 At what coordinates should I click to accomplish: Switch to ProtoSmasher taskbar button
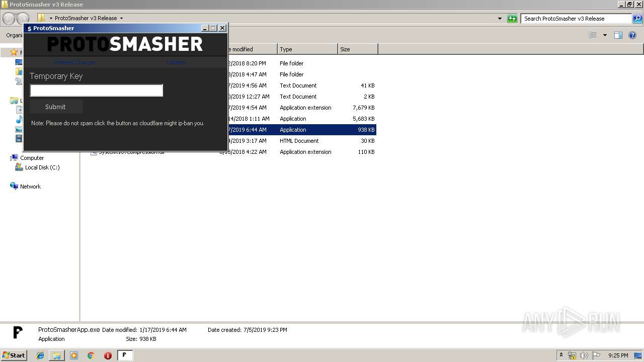tap(125, 355)
